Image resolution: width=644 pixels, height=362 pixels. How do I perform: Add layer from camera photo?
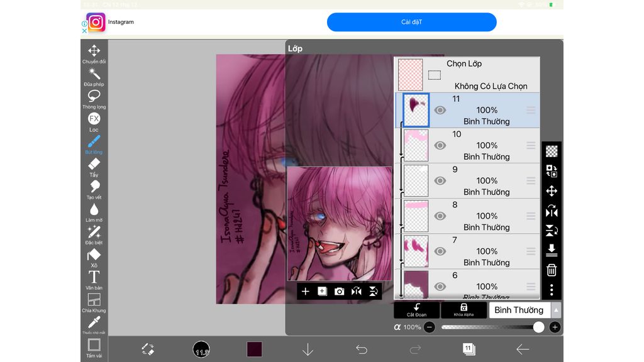339,292
